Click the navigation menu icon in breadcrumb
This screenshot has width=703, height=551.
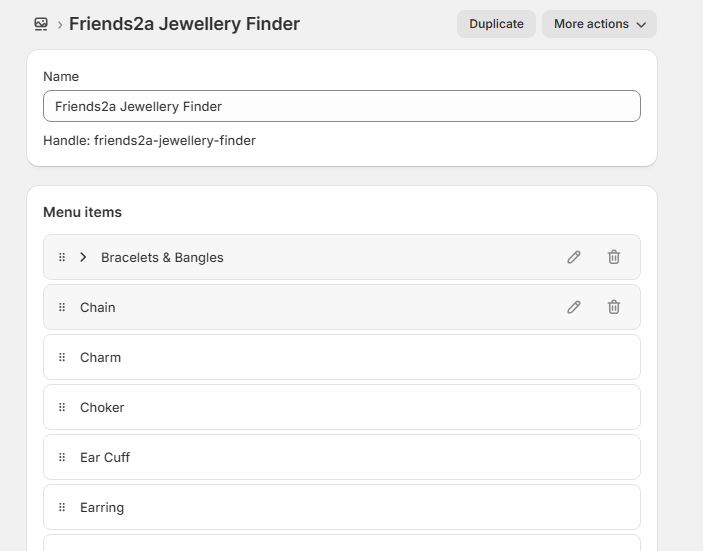coord(41,24)
